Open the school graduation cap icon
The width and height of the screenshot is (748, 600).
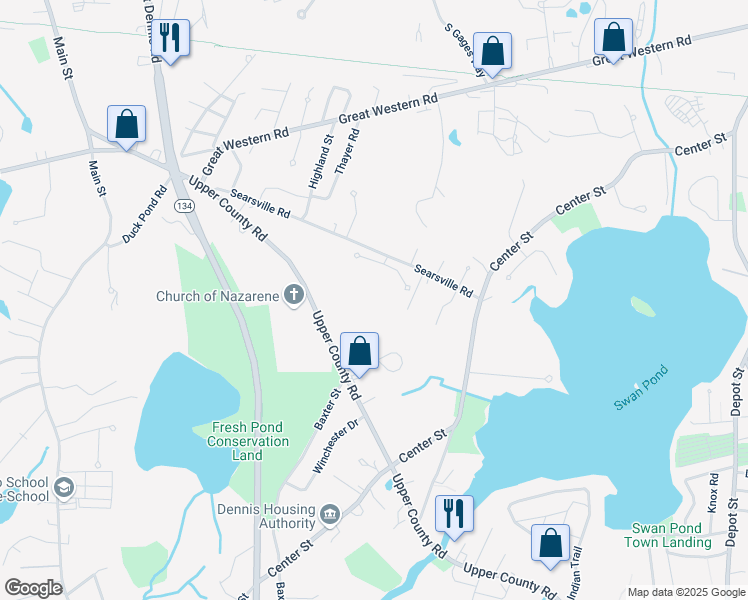64,488
